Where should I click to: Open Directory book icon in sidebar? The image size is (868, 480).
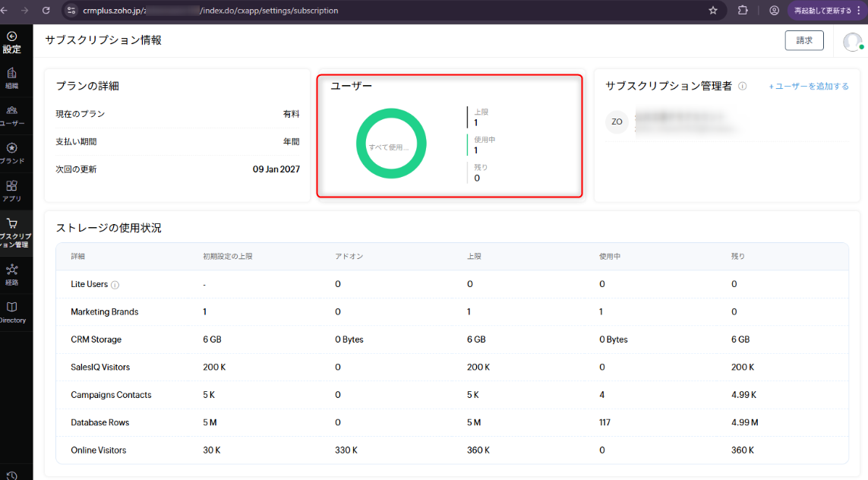tap(12, 311)
